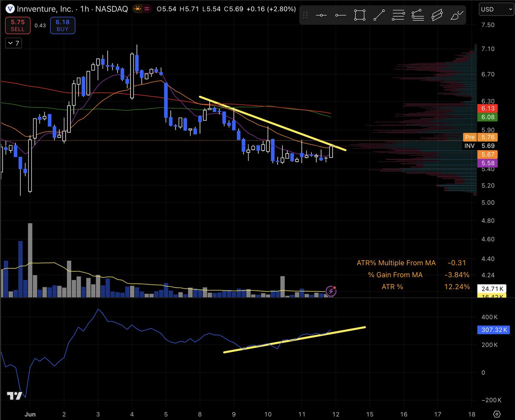Click the ATR % 12.24% table value
This screenshot has width=515, height=420.
point(457,286)
